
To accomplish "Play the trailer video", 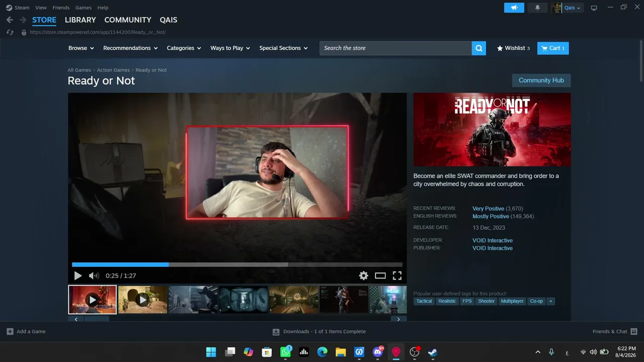I will [x=77, y=276].
